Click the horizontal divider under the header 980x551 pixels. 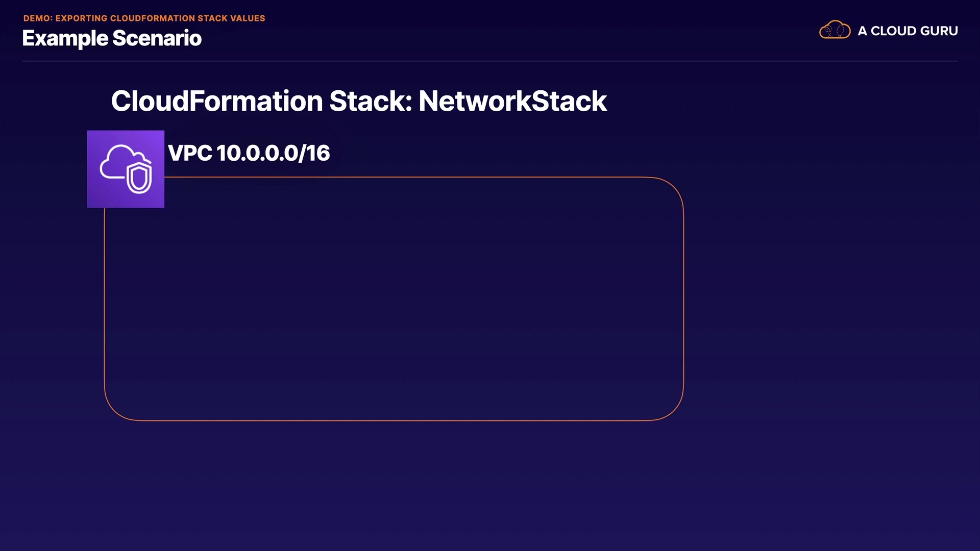point(489,61)
